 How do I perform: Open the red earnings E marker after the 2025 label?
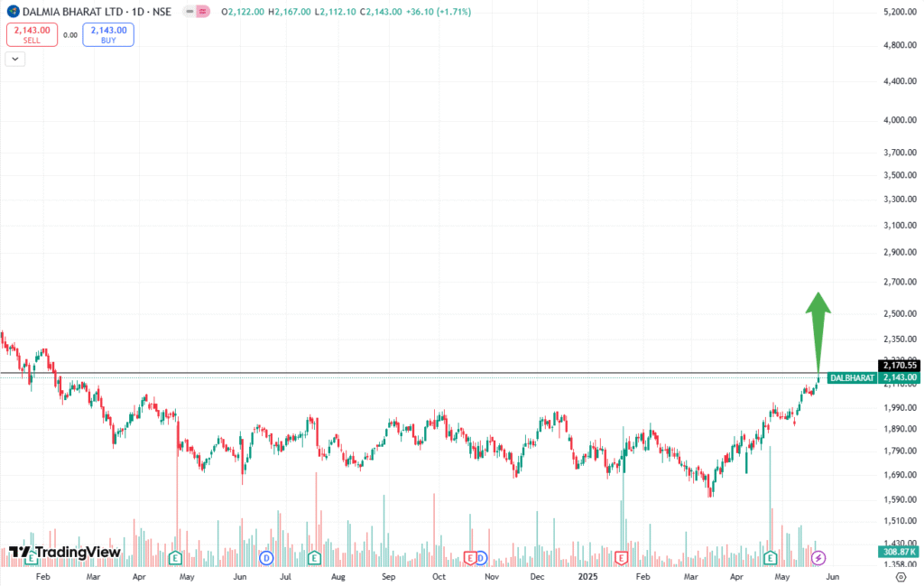click(x=621, y=557)
